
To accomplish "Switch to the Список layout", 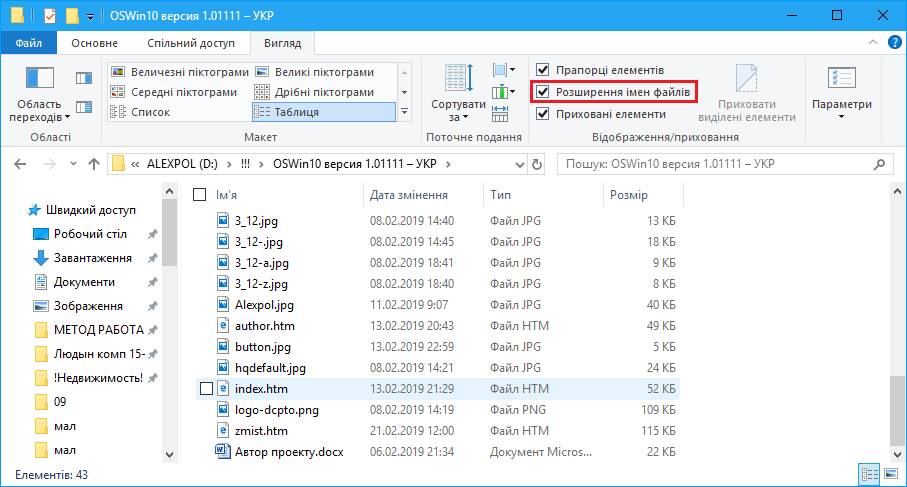I will 141,112.
